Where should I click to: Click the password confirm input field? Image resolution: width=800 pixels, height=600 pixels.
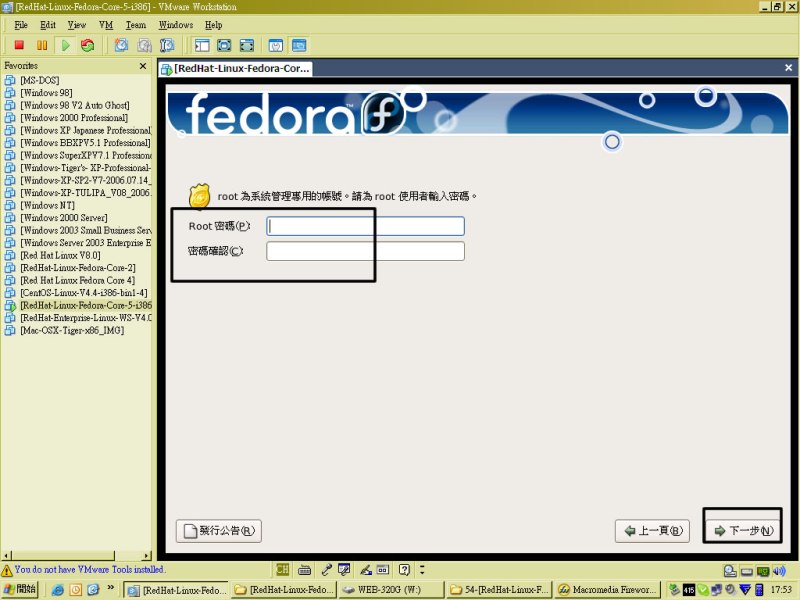coord(365,251)
